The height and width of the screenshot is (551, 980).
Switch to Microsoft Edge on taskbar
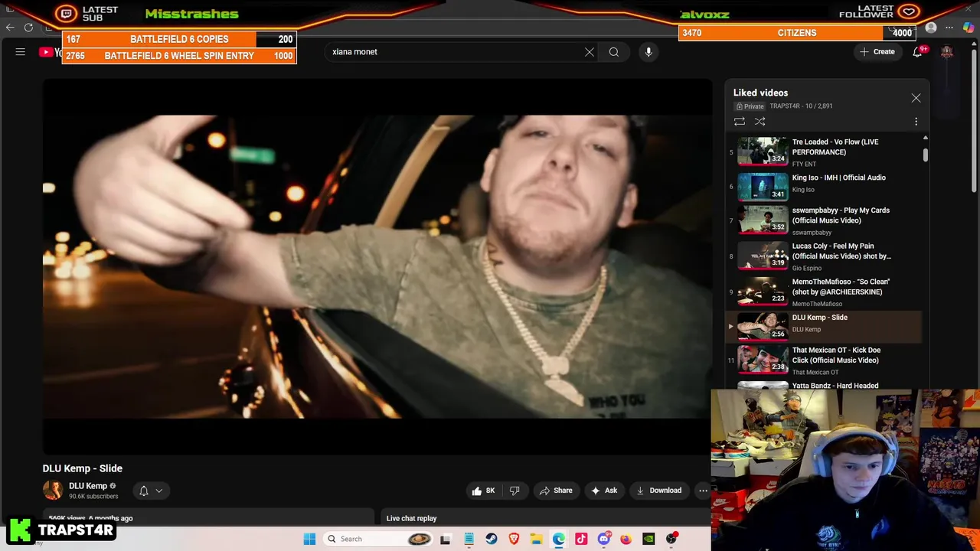[559, 539]
